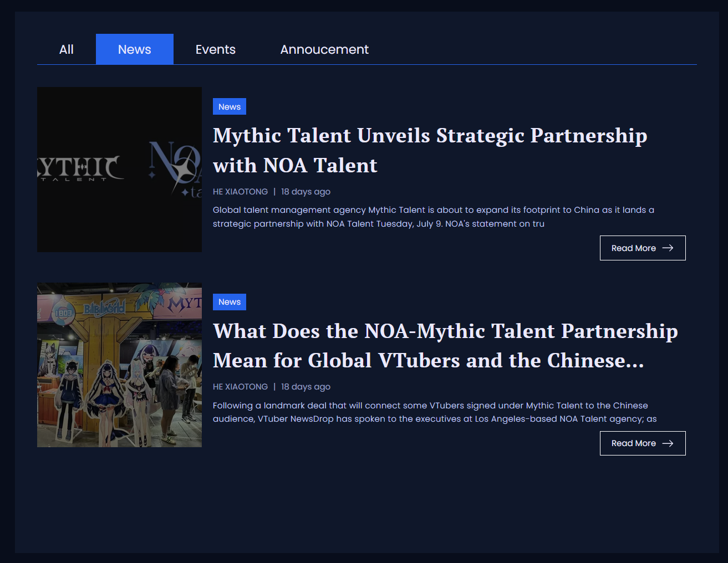This screenshot has height=563, width=728.
Task: Click the News tag above 'What Does the NOA-Mythic' headline
Action: tap(230, 302)
